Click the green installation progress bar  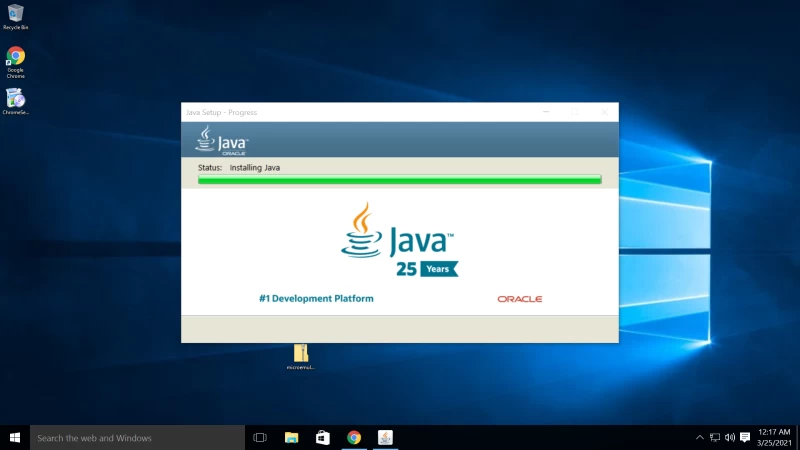click(399, 180)
